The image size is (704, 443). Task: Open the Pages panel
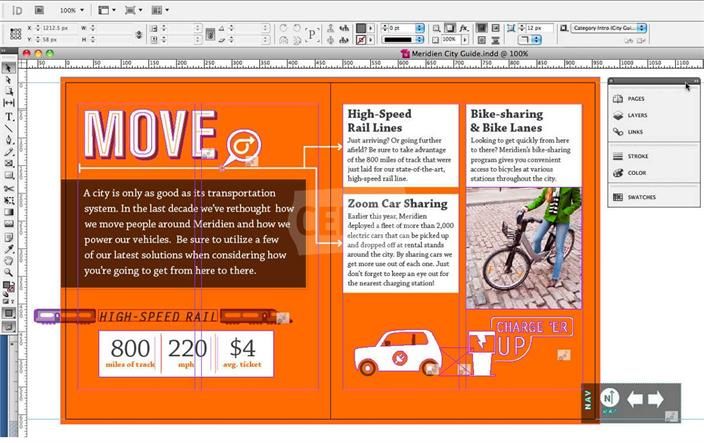point(636,99)
